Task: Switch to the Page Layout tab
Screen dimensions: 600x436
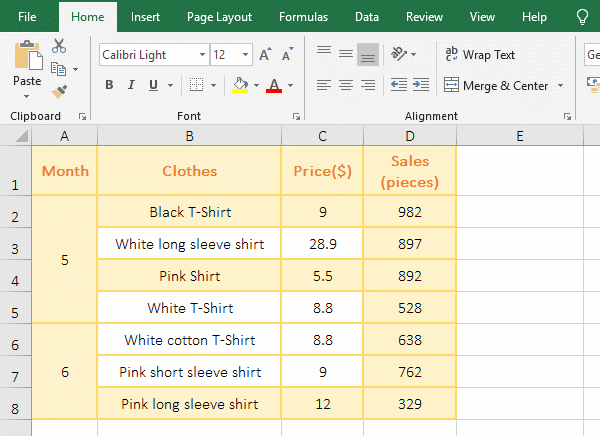Action: tap(219, 17)
